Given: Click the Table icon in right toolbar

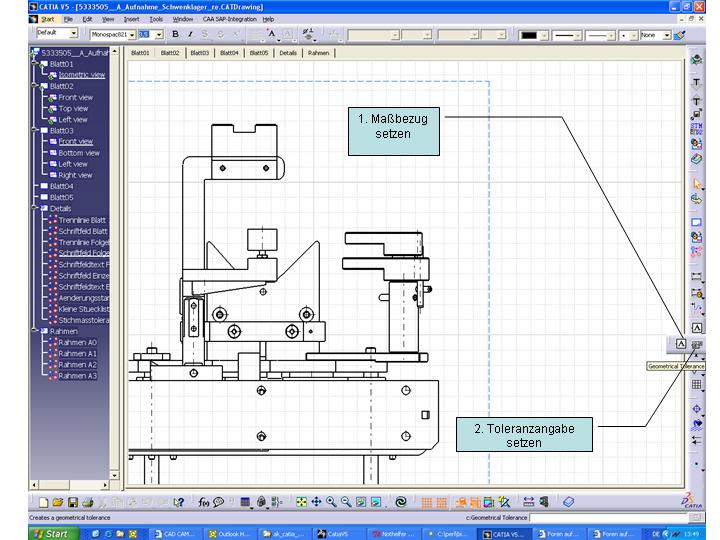Looking at the screenshot, I should [697, 385].
